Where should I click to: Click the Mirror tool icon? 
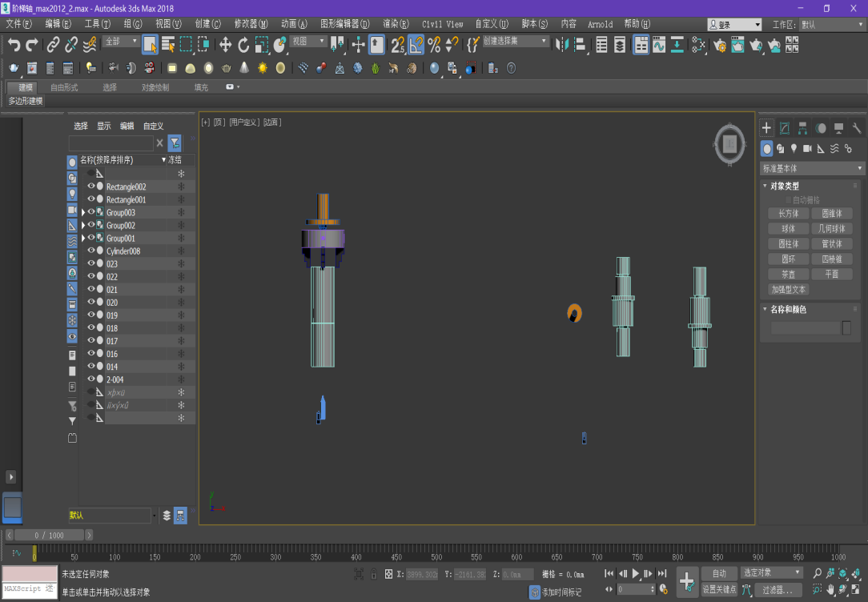click(561, 45)
